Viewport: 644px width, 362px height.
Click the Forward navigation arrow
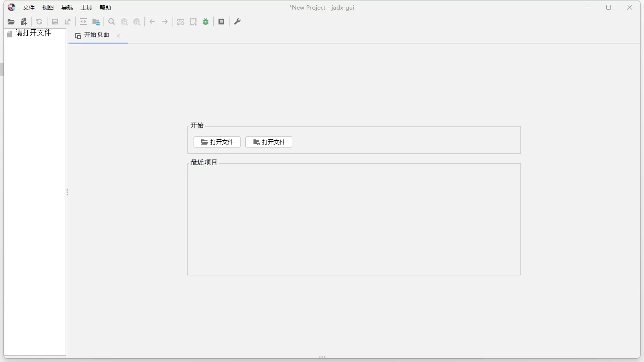(x=164, y=22)
